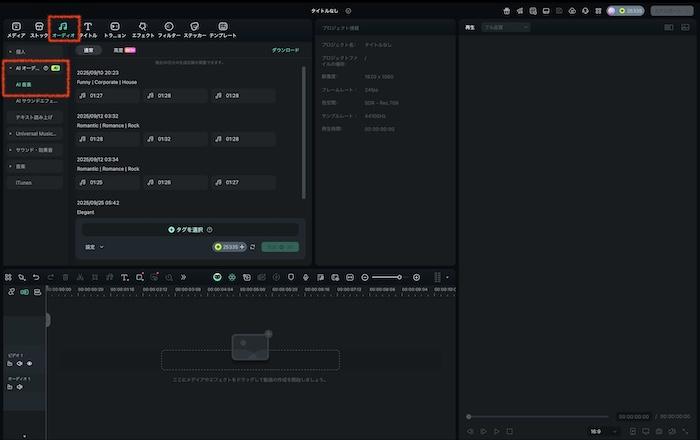Expand the Universal Music category

coord(36,133)
